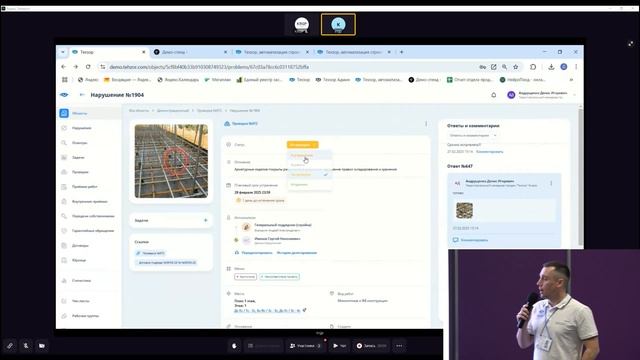Open the orange status dropdown
The height and width of the screenshot is (360, 640).
pyautogui.click(x=302, y=144)
